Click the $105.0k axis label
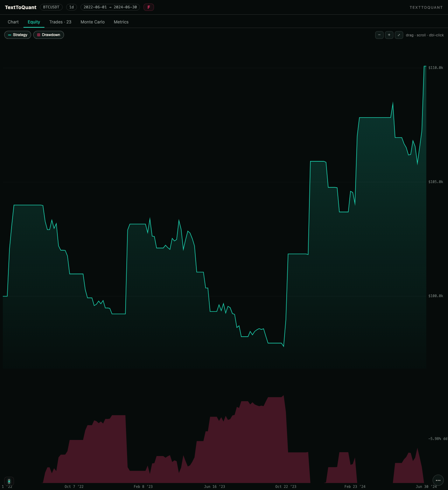 pos(436,182)
